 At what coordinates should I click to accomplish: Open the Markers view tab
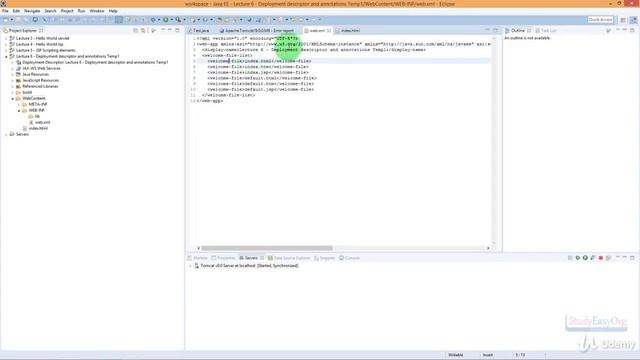tap(198, 258)
